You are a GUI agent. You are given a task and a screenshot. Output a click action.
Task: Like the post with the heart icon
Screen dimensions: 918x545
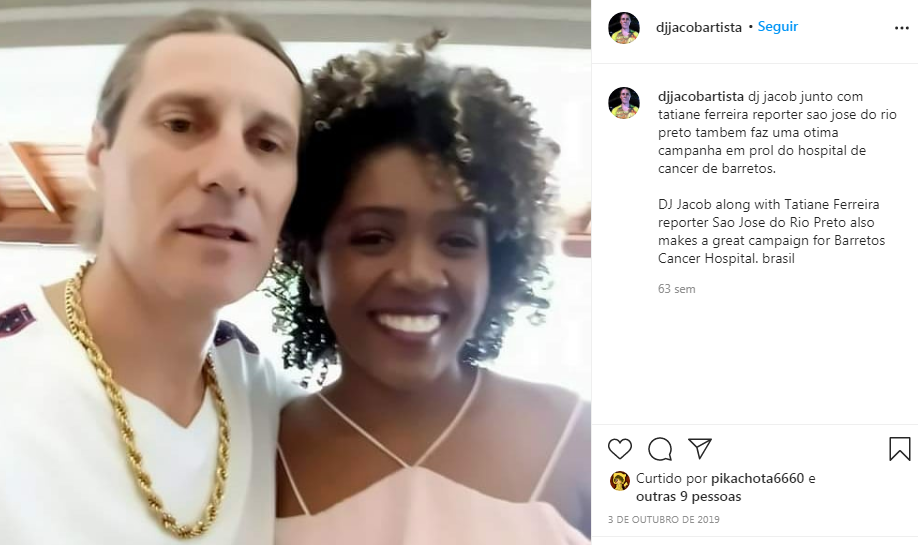[620, 449]
